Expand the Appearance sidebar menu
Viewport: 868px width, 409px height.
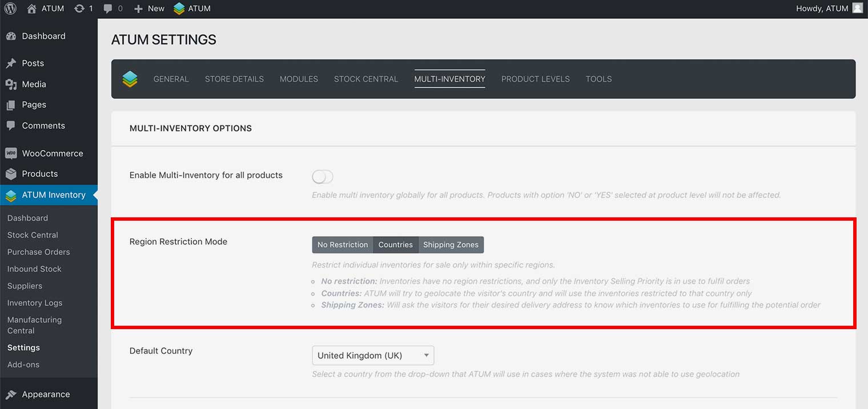point(46,394)
